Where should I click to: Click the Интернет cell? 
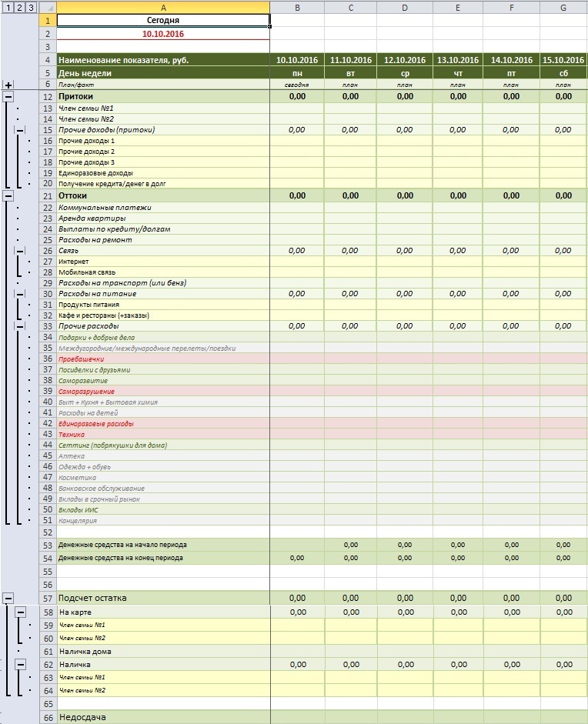coord(163,262)
